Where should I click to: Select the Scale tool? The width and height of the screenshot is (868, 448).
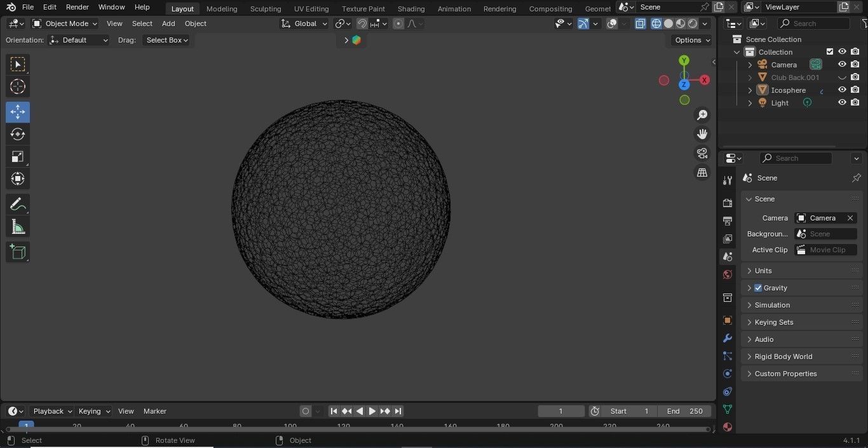[18, 156]
